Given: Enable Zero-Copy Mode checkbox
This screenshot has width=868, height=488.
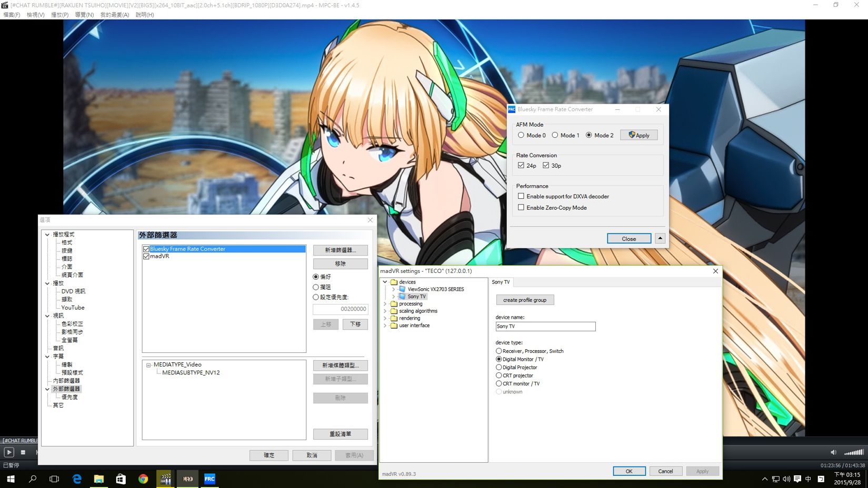Looking at the screenshot, I should coord(521,208).
